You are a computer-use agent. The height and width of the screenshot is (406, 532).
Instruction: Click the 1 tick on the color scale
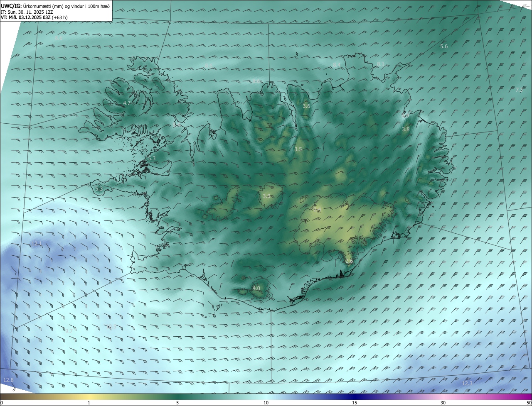(x=89, y=403)
